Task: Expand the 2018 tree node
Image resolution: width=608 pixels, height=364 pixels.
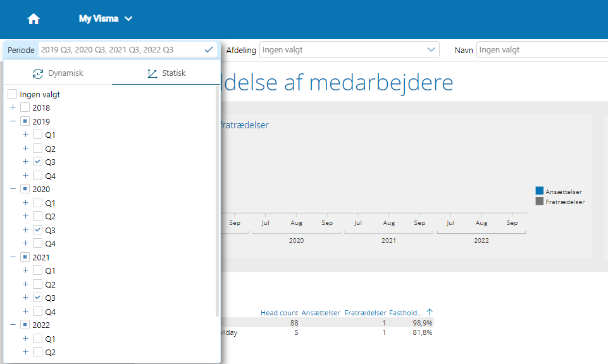Action: click(x=13, y=107)
